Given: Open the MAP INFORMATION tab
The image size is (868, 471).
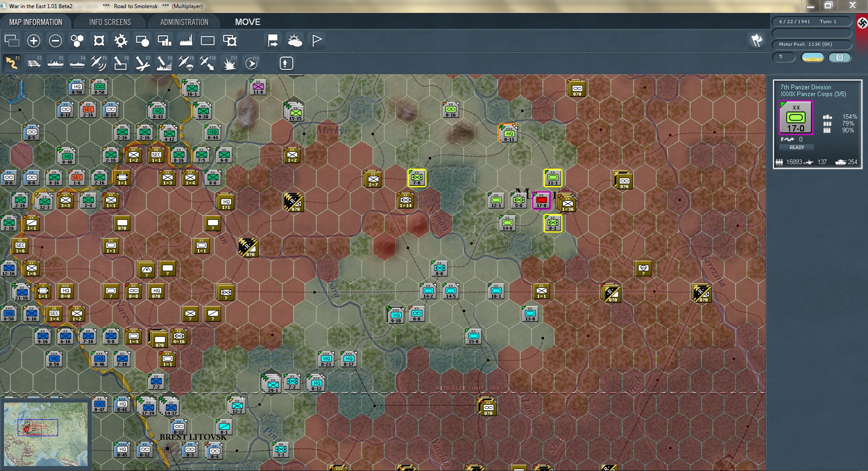Looking at the screenshot, I should (x=36, y=22).
